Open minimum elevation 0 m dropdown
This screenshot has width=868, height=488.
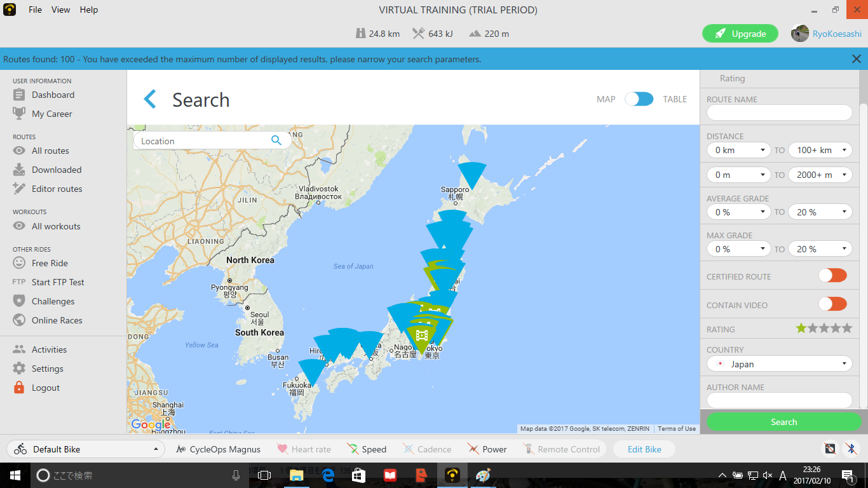(739, 174)
